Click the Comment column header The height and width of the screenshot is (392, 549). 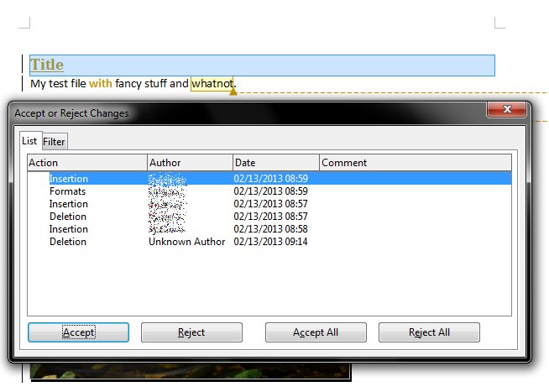click(416, 162)
